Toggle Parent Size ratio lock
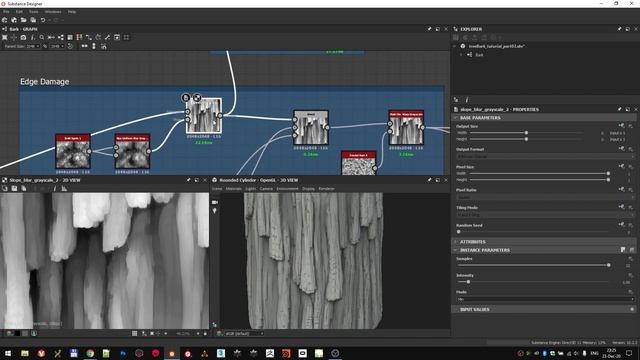This screenshot has width=640, height=360. [45, 46]
